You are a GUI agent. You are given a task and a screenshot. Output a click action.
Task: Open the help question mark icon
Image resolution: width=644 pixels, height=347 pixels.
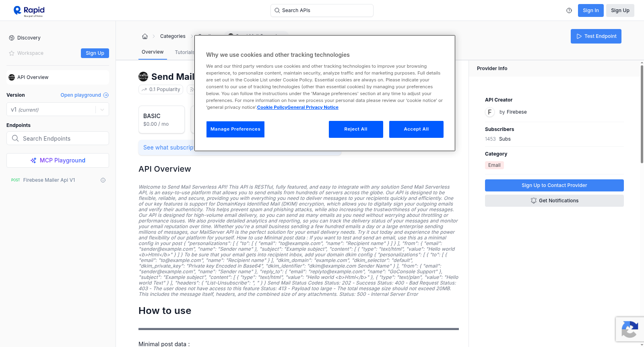569,10
